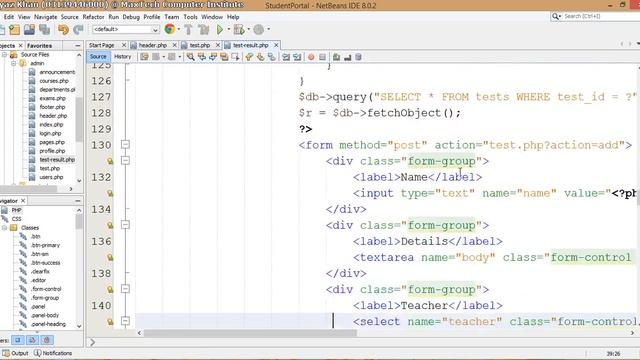
Task: Collapse the code fold on line 130
Action: [125, 144]
